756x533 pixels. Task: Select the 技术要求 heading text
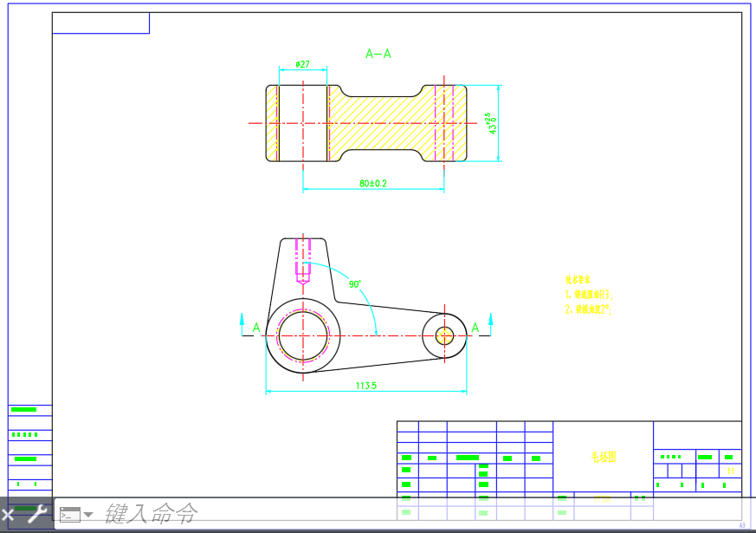coord(578,280)
